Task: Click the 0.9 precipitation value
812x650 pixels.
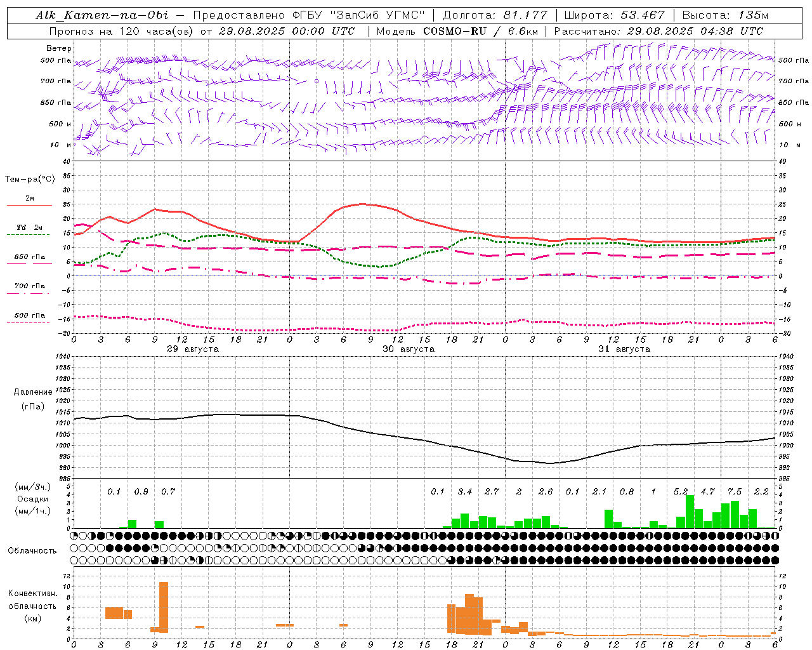Action: tap(141, 492)
